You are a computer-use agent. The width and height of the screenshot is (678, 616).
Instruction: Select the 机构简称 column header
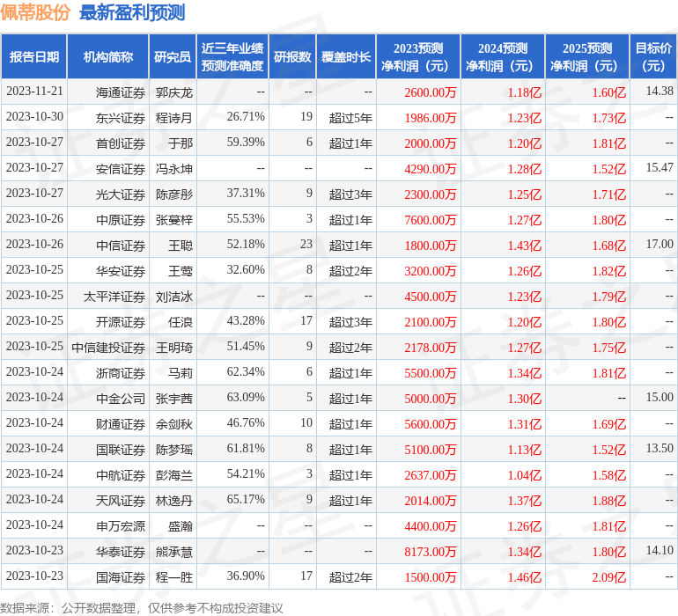pos(108,56)
